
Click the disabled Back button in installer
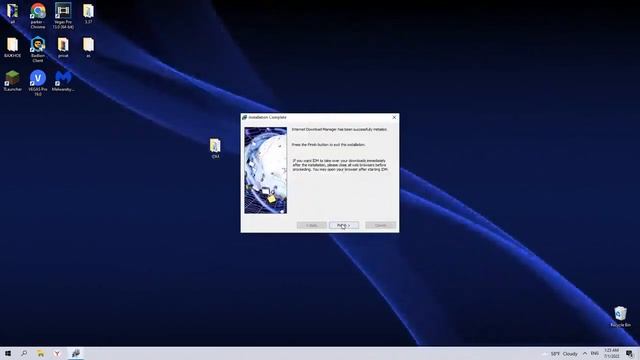(x=311, y=225)
